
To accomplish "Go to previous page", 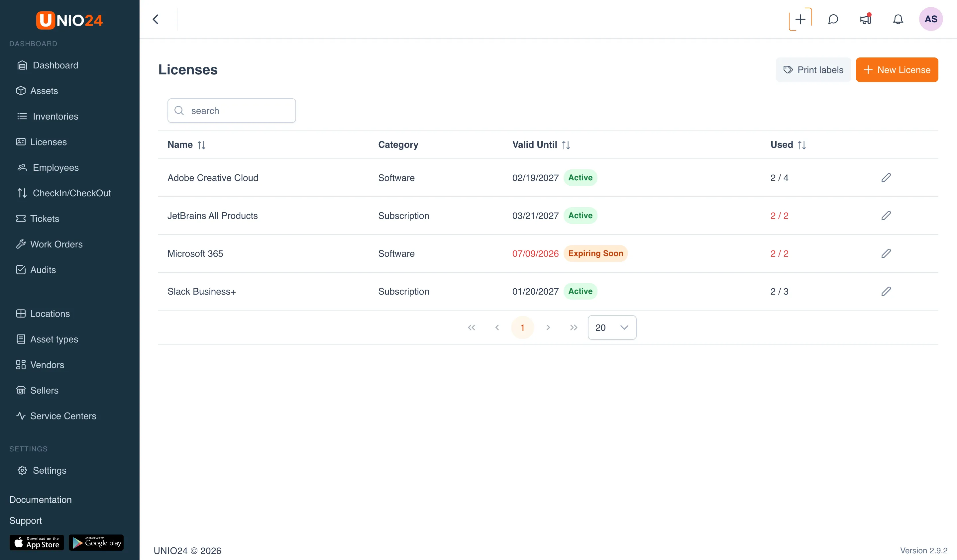I will pyautogui.click(x=497, y=327).
